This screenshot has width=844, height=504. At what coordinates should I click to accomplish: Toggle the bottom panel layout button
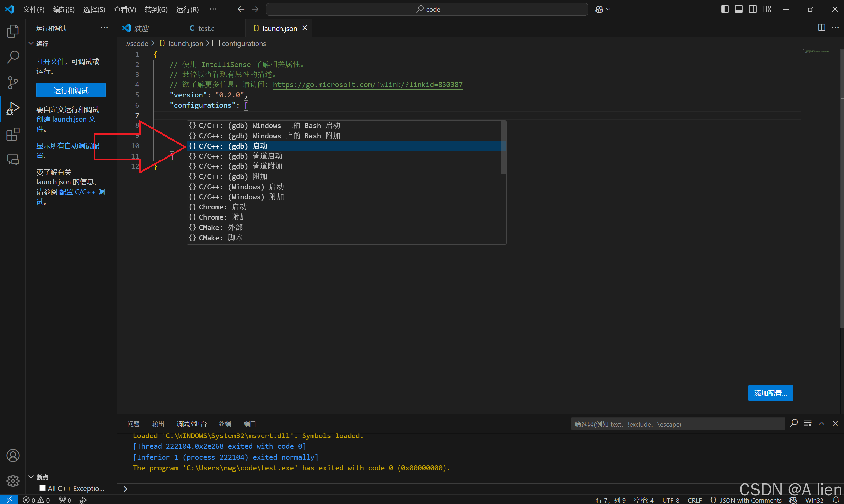point(738,9)
